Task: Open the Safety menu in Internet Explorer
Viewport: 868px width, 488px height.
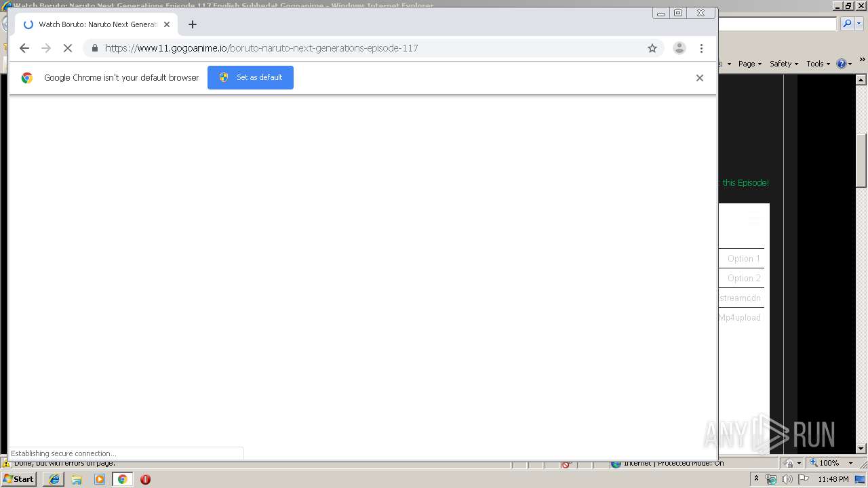Action: coord(783,64)
